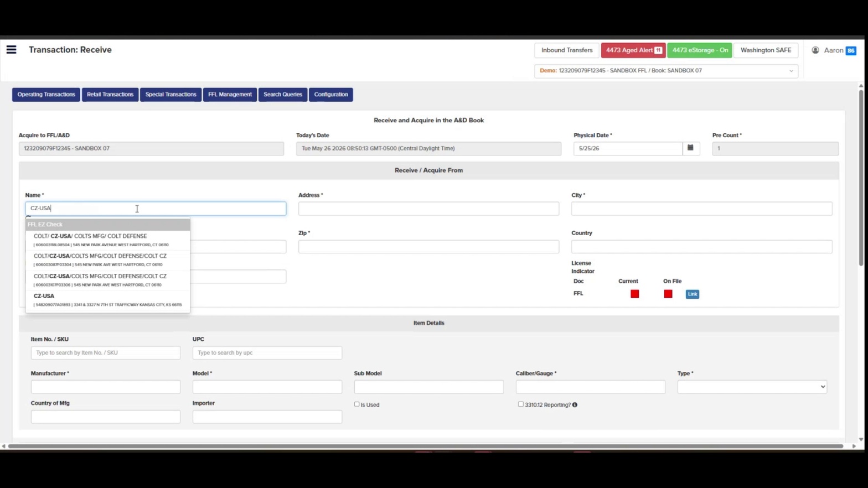Select suggestion with license 606003107F03306
868x488 pixels.
[x=108, y=280]
